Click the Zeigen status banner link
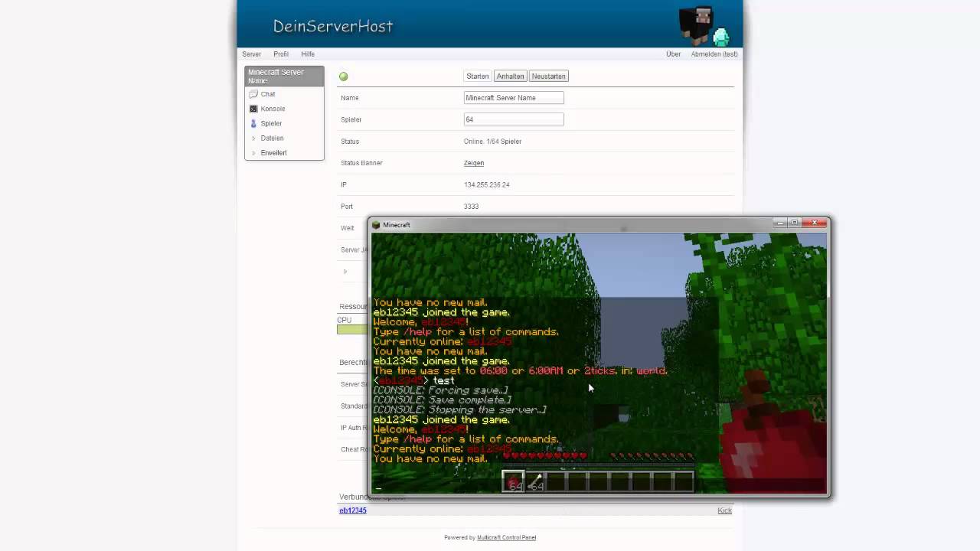The width and height of the screenshot is (980, 551). click(474, 163)
